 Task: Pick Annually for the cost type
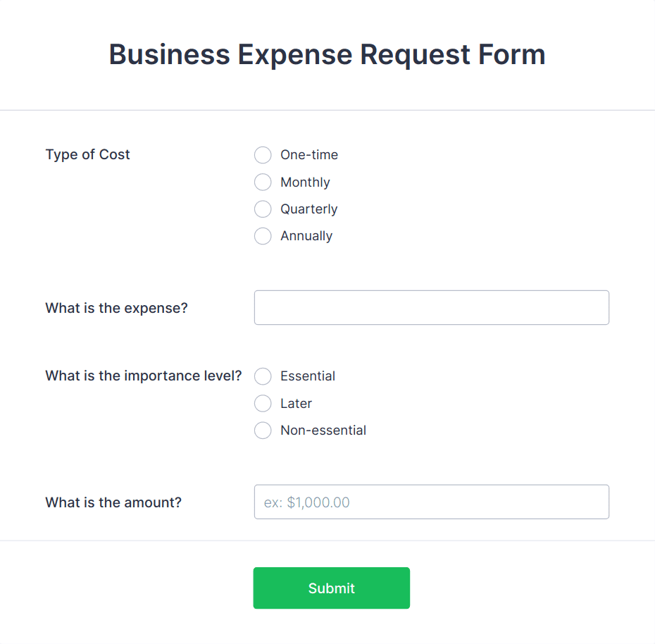coord(262,235)
